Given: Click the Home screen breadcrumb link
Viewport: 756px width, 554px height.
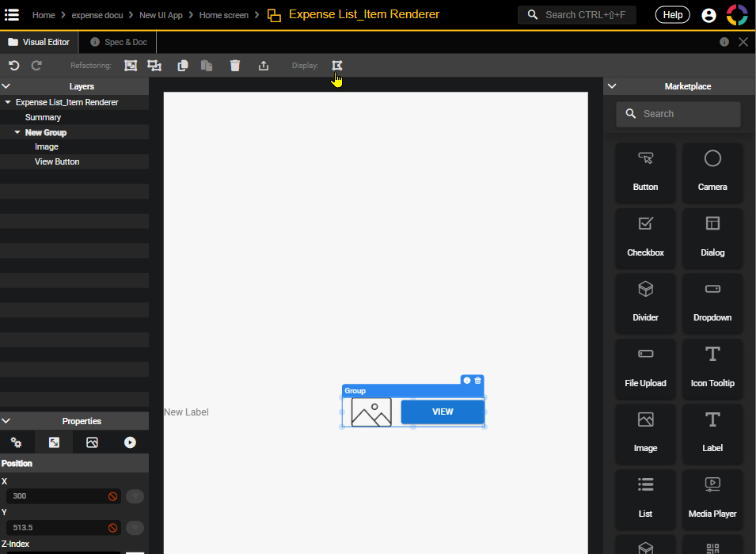Looking at the screenshot, I should click(x=223, y=15).
